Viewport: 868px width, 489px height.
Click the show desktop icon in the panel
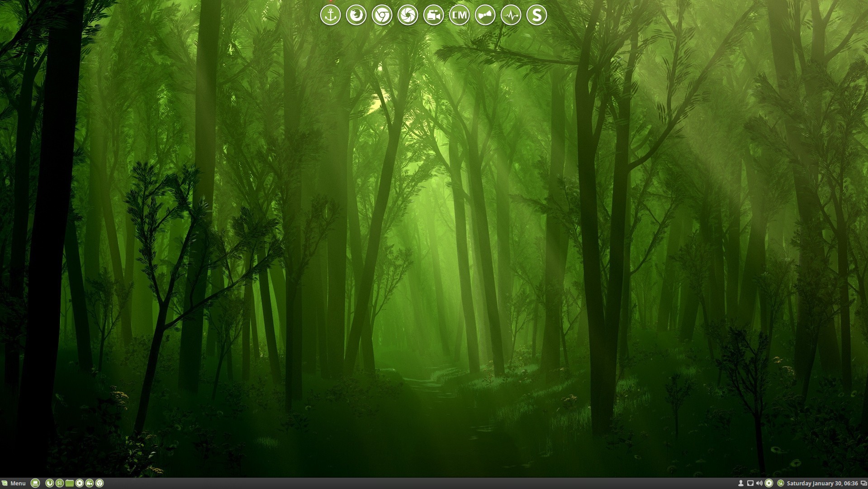click(35, 483)
